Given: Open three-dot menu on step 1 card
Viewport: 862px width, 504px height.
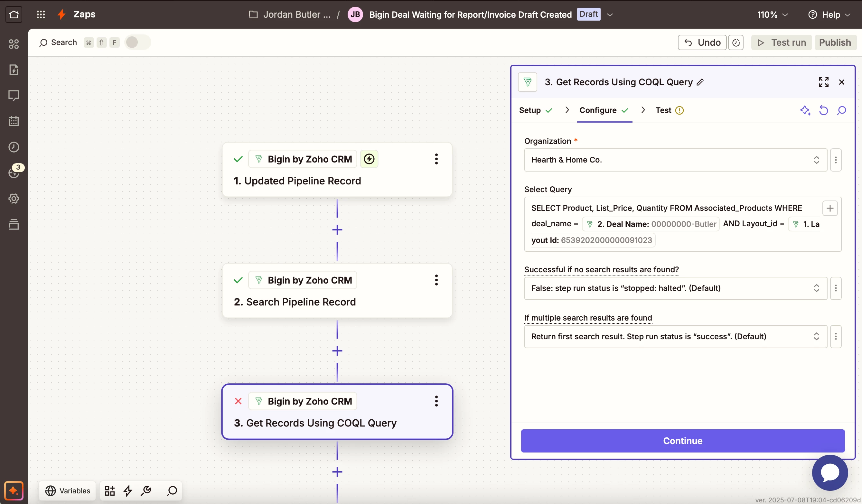Looking at the screenshot, I should click(x=436, y=159).
